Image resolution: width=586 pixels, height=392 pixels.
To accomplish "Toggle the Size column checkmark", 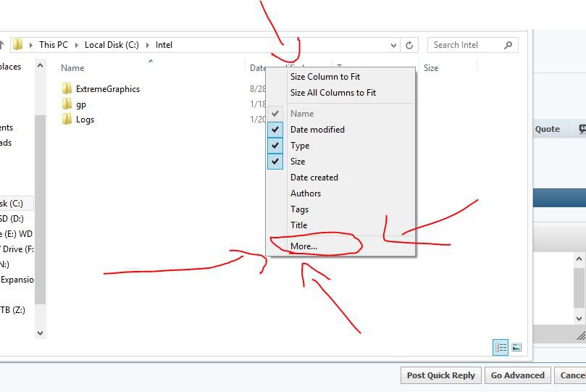I will [x=275, y=162].
